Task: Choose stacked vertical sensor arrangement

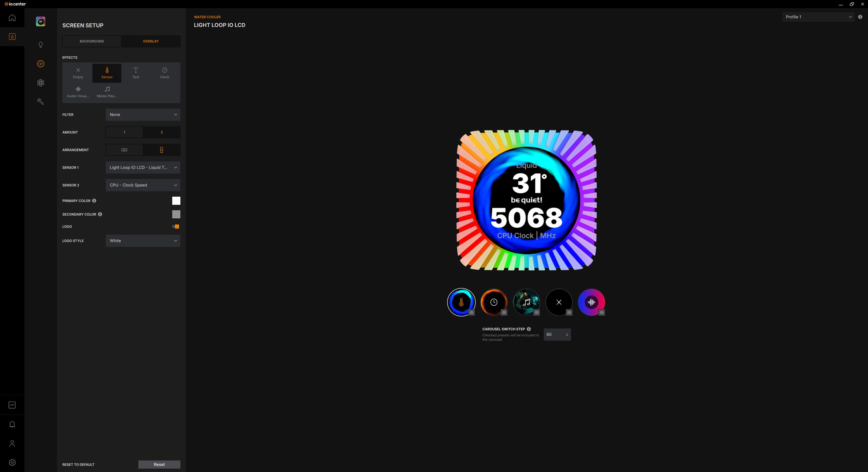Action: tap(162, 150)
